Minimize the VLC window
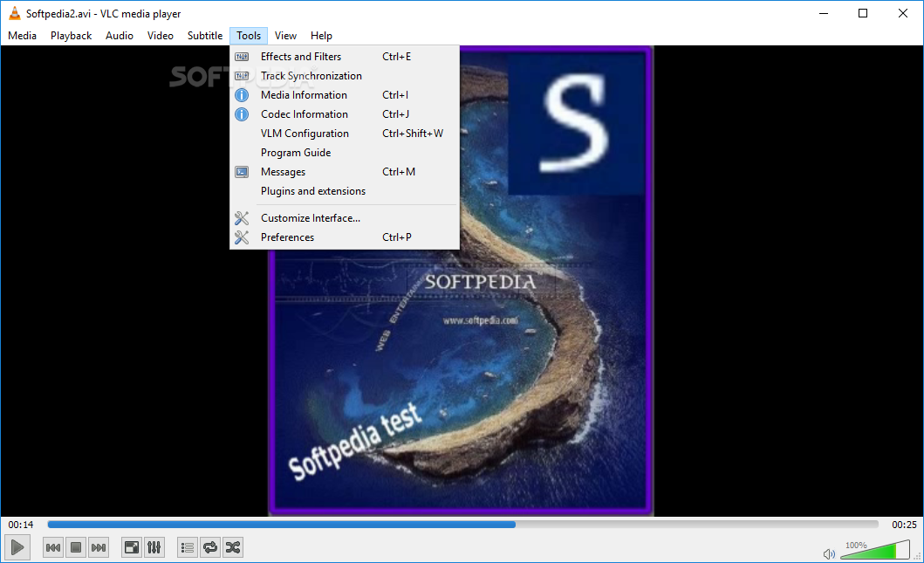 tap(824, 13)
